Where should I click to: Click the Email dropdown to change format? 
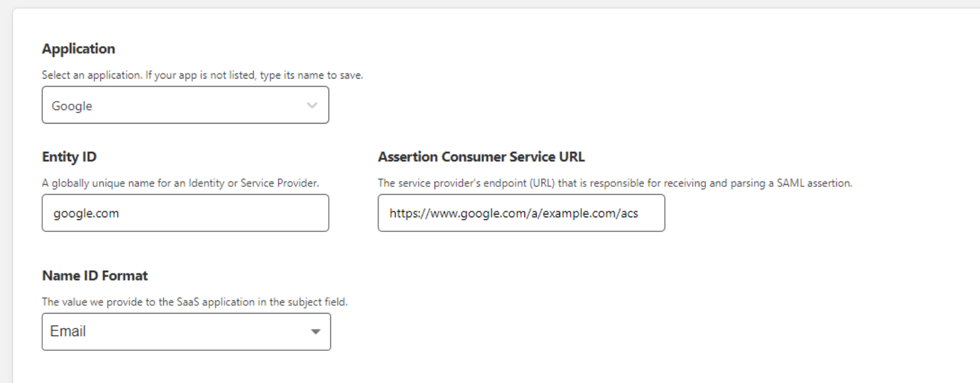pyautogui.click(x=185, y=331)
